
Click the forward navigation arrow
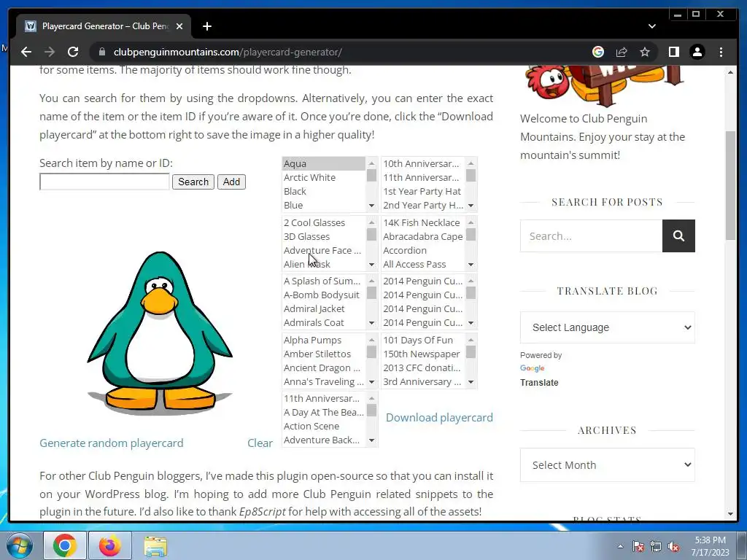tap(50, 52)
